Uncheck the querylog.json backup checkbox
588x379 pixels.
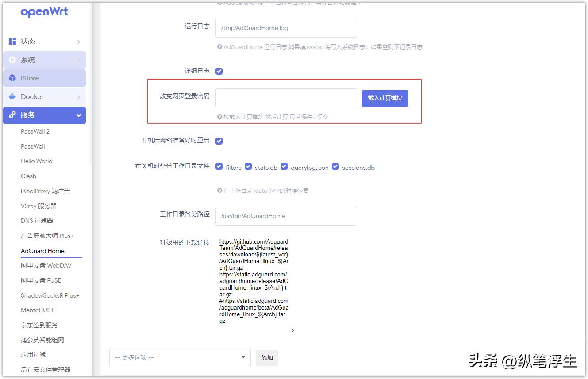[284, 166]
